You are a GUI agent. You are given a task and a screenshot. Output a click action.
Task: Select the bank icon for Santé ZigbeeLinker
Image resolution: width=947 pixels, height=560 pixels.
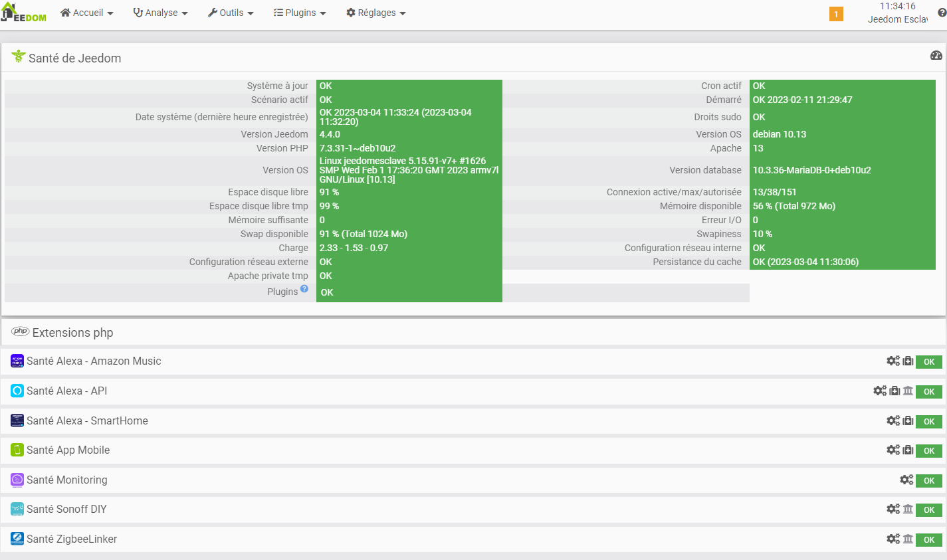[x=908, y=539]
